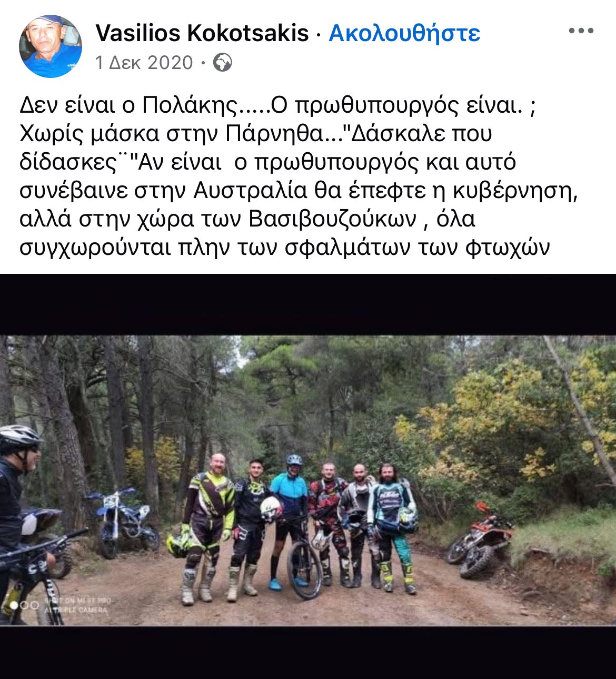This screenshot has height=679, width=616.
Task: Select the orange dirt bike lying at right
Action: pos(480,540)
